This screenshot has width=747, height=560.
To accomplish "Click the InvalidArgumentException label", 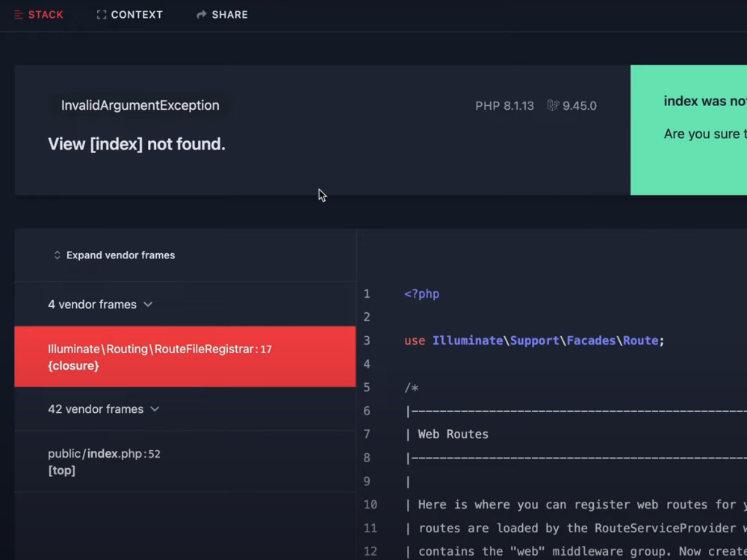I will click(x=140, y=105).
